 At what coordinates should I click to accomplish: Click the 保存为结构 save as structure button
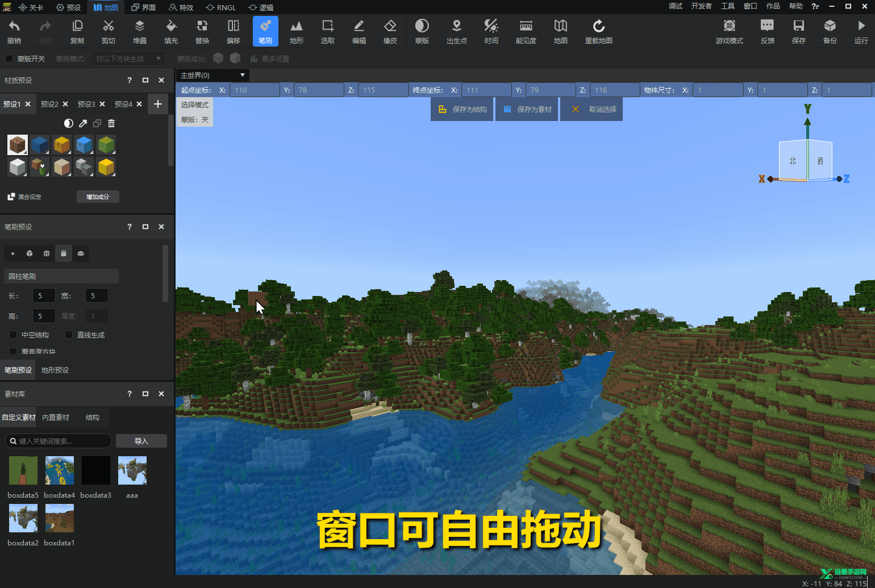pos(462,109)
